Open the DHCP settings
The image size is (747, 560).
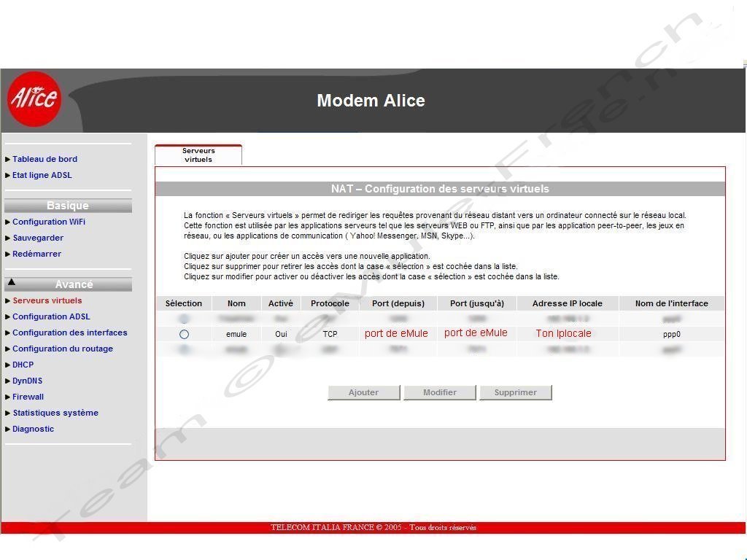point(23,365)
